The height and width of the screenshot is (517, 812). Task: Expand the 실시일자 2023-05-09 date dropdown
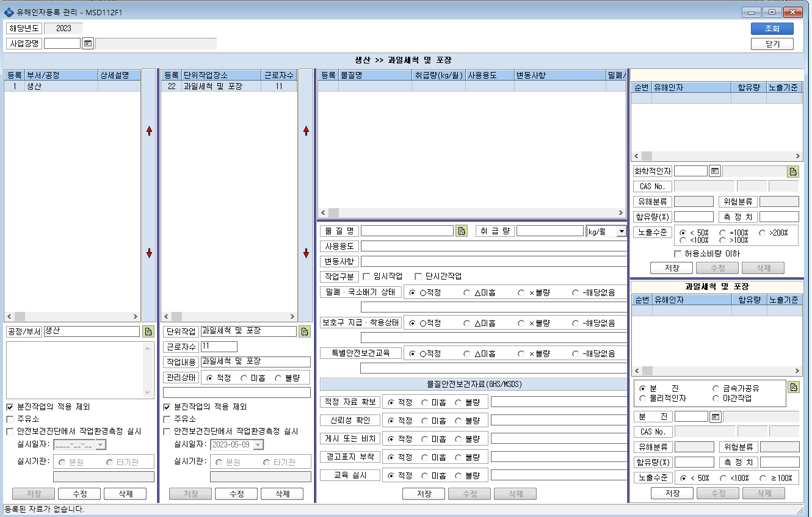click(258, 445)
